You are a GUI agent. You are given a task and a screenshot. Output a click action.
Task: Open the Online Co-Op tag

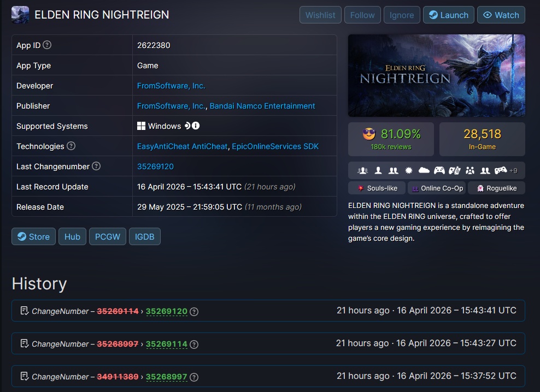pos(437,188)
